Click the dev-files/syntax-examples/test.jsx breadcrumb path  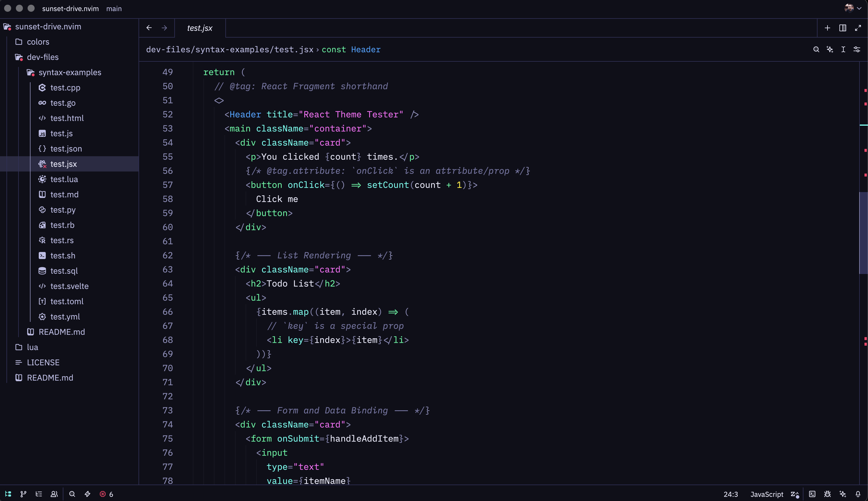click(230, 50)
